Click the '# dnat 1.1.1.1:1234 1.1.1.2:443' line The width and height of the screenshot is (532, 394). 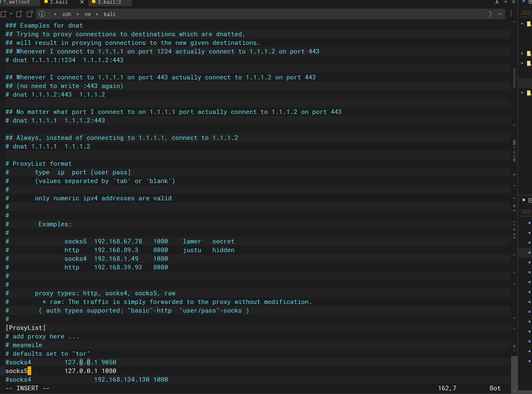click(x=64, y=60)
